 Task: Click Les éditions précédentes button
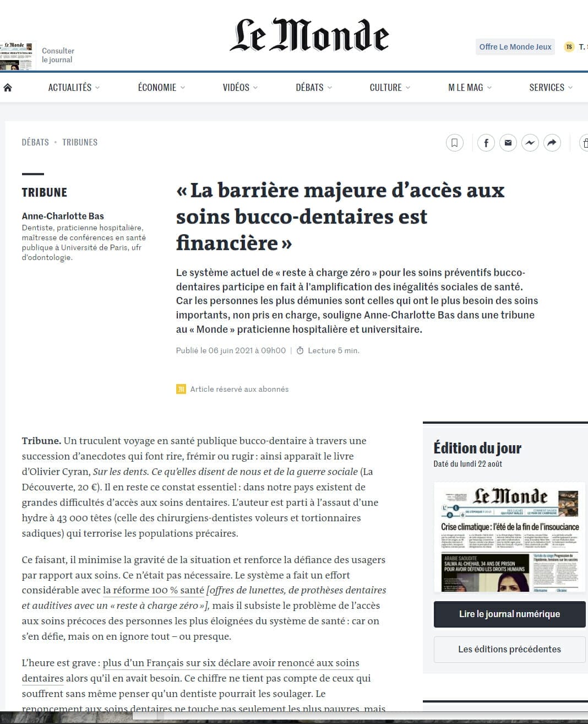pos(509,650)
